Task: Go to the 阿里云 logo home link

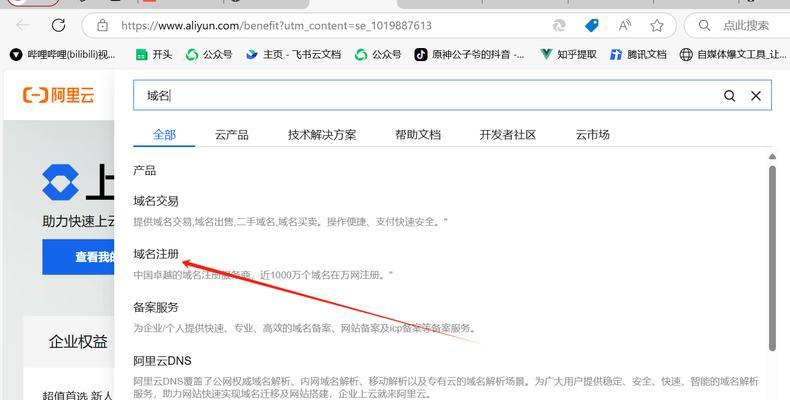Action: pos(58,95)
